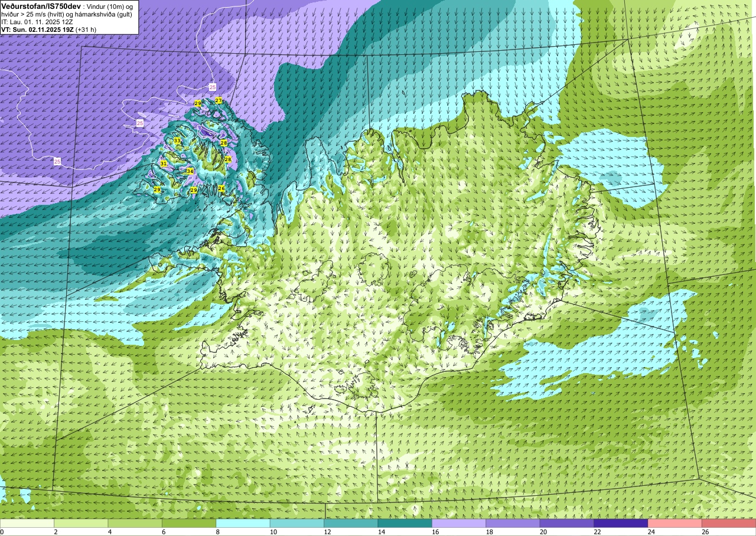Pick the dark teal 14–16 m/s legend swatch
The width and height of the screenshot is (756, 536).
pyautogui.click(x=405, y=524)
